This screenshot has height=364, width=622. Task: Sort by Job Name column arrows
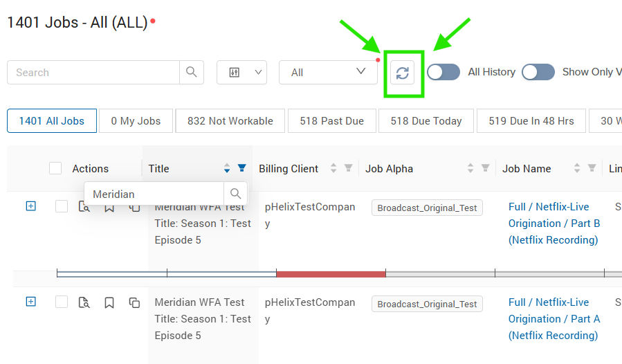click(577, 168)
